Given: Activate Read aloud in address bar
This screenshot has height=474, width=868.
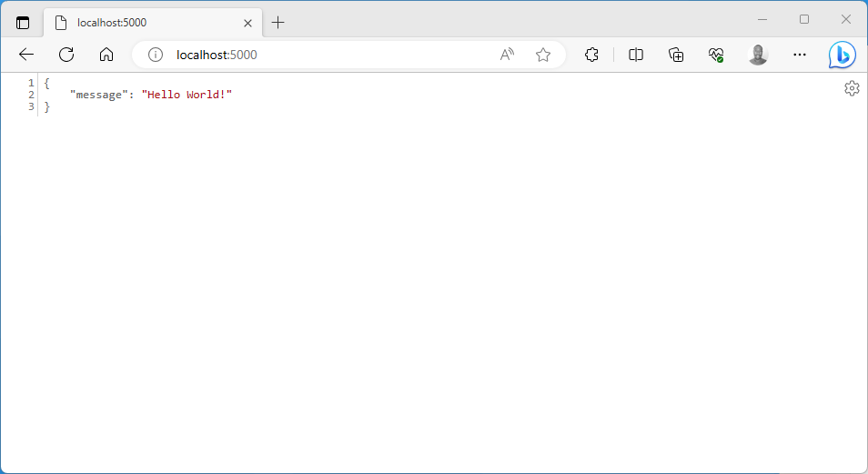Looking at the screenshot, I should 507,55.
